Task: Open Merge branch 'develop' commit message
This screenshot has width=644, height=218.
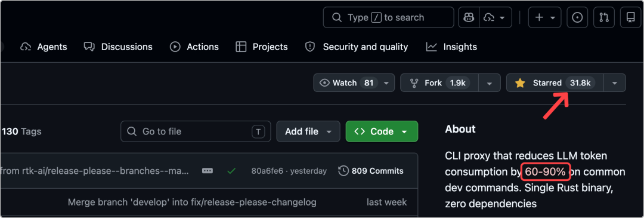Action: click(x=192, y=202)
